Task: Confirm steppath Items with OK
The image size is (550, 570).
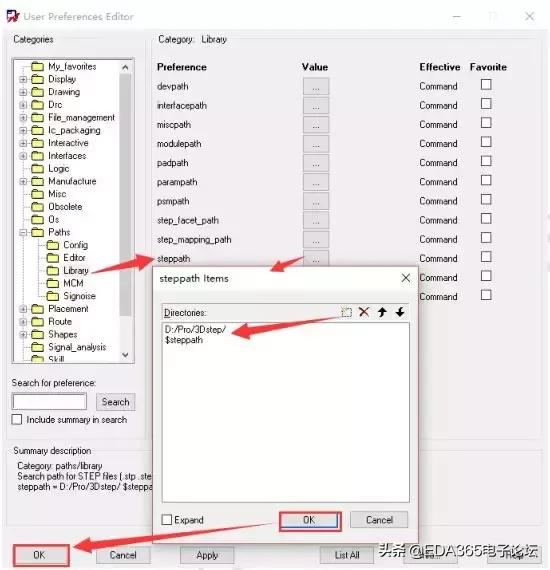Action: coord(310,520)
